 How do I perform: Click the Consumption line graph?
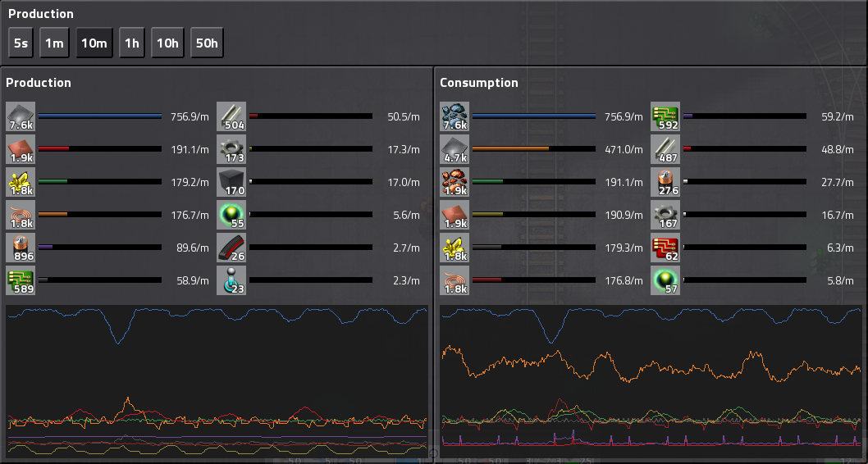tap(651, 381)
